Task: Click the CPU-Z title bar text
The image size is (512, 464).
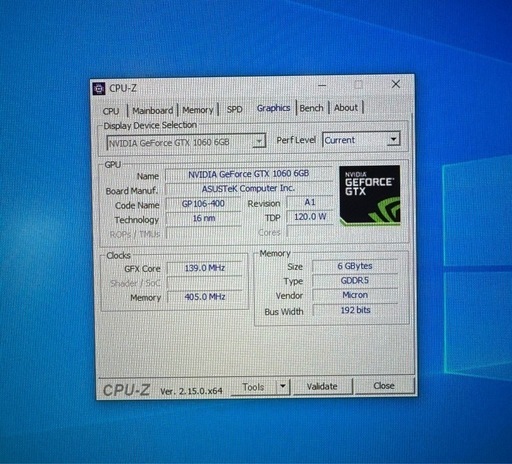Action: pyautogui.click(x=123, y=88)
